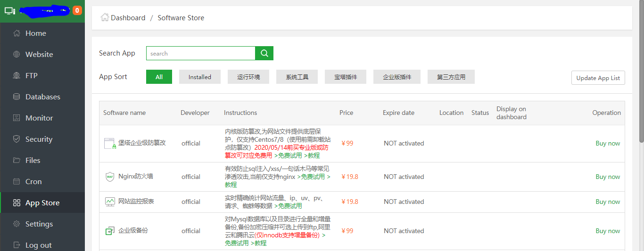
Task: Click the FTP icon in sidebar
Action: pos(17,76)
